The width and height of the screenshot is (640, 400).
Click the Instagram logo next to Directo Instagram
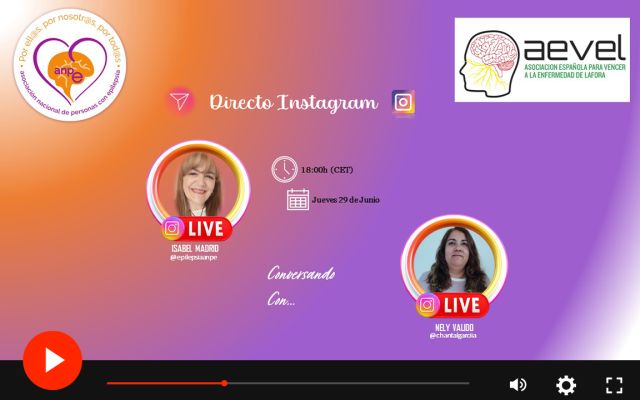coord(403,102)
